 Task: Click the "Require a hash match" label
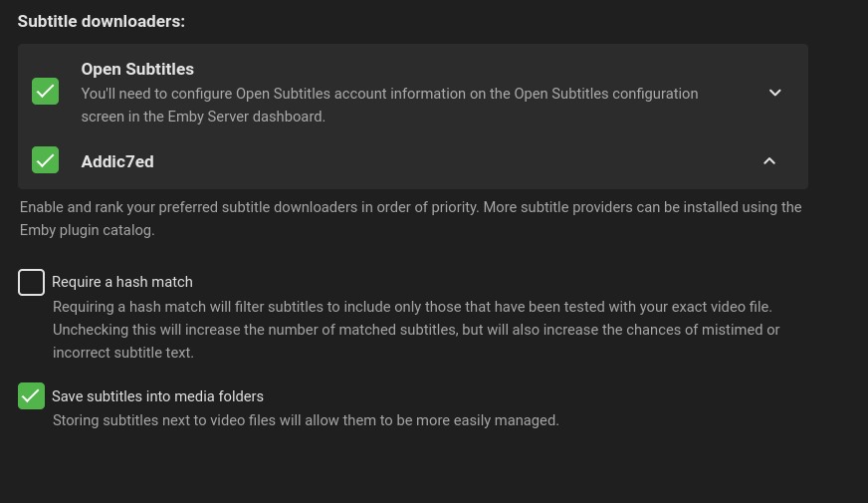click(122, 282)
